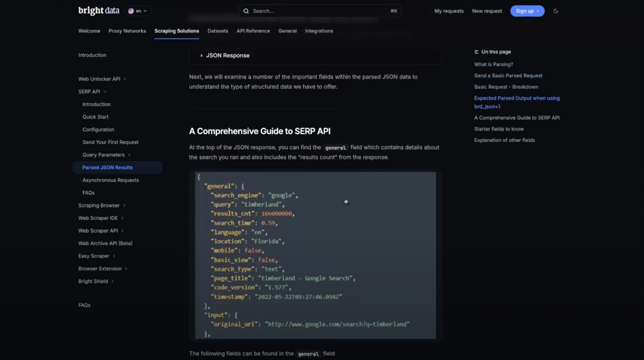Viewport: 644px width, 360px height.
Task: Expand Web Unlocker API sidebar section
Action: pyautogui.click(x=125, y=79)
